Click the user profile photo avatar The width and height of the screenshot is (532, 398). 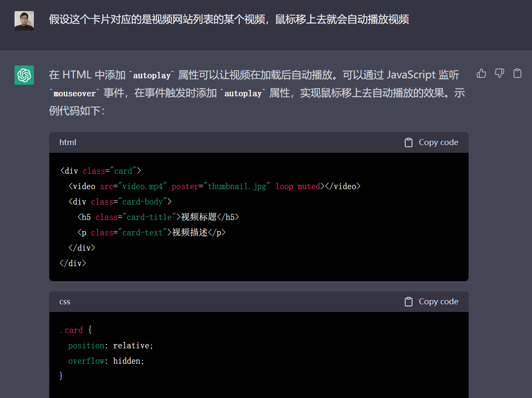tap(24, 21)
